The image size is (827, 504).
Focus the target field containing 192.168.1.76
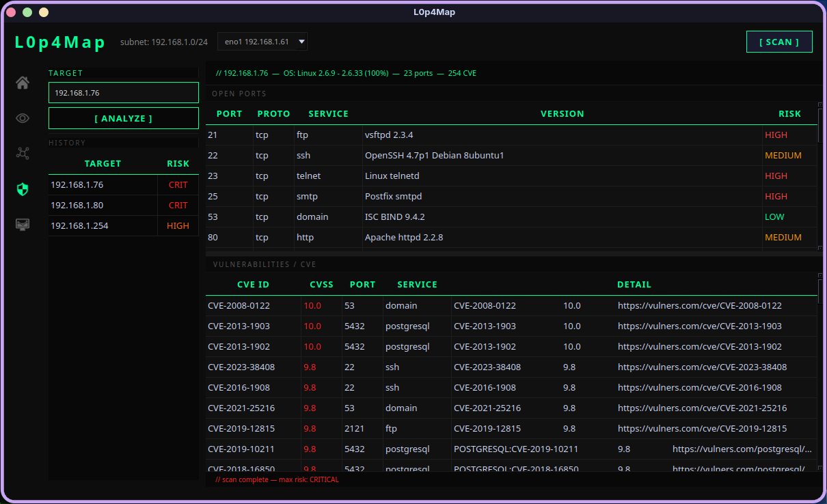(124, 93)
